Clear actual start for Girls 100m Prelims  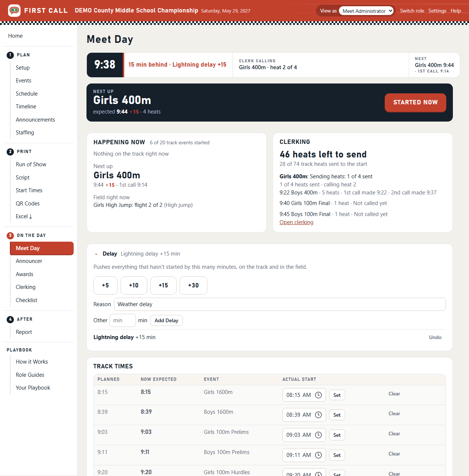point(394,434)
